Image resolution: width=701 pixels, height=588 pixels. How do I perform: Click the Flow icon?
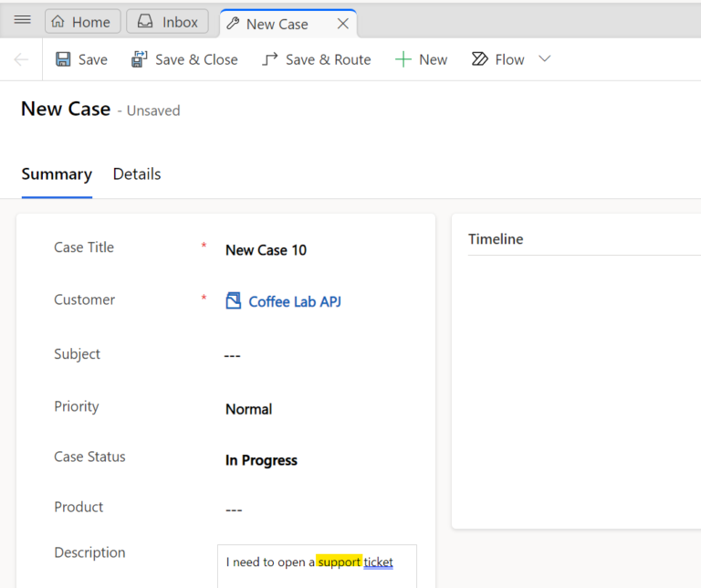[480, 59]
